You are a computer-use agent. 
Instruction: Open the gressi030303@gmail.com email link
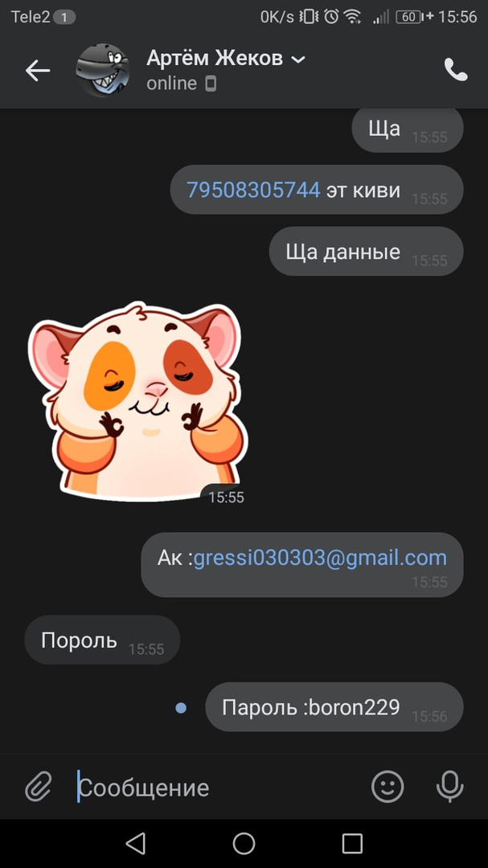click(320, 558)
